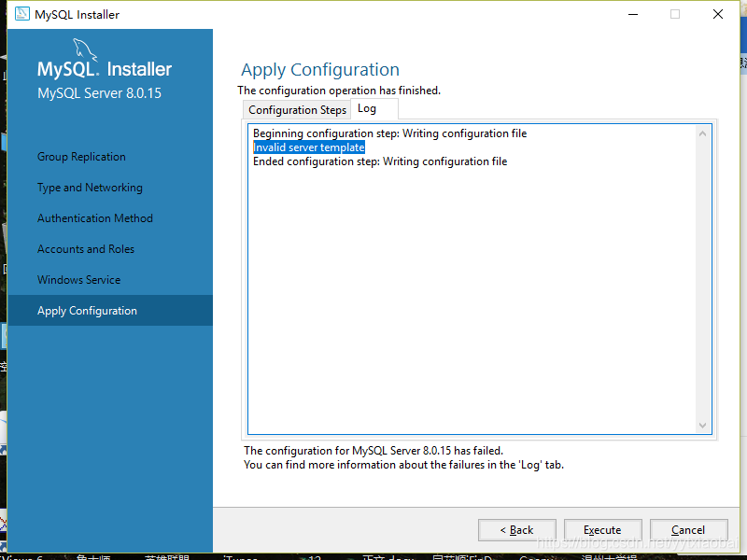Viewport: 747px width, 560px height.
Task: Close the MySQL Installer window
Action: coord(718,14)
